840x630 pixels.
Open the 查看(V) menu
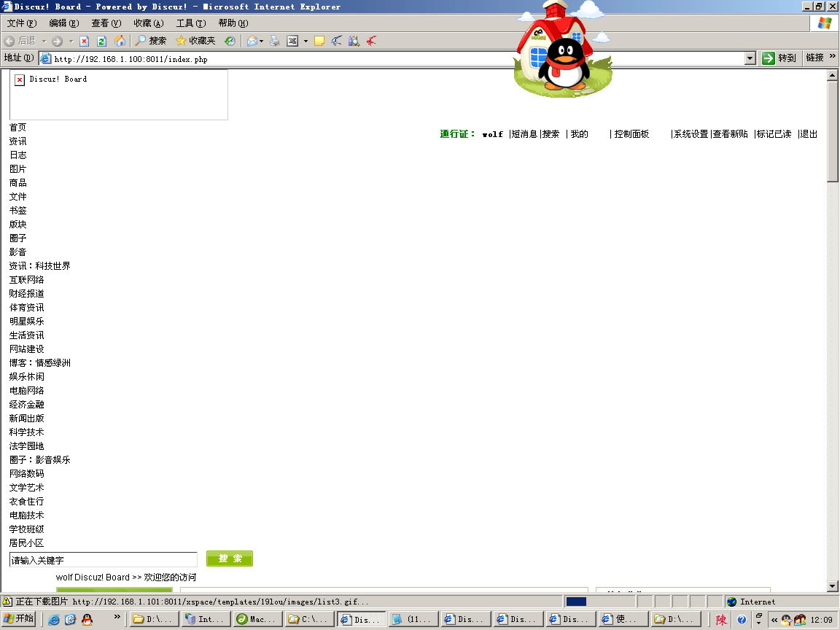pyautogui.click(x=106, y=23)
